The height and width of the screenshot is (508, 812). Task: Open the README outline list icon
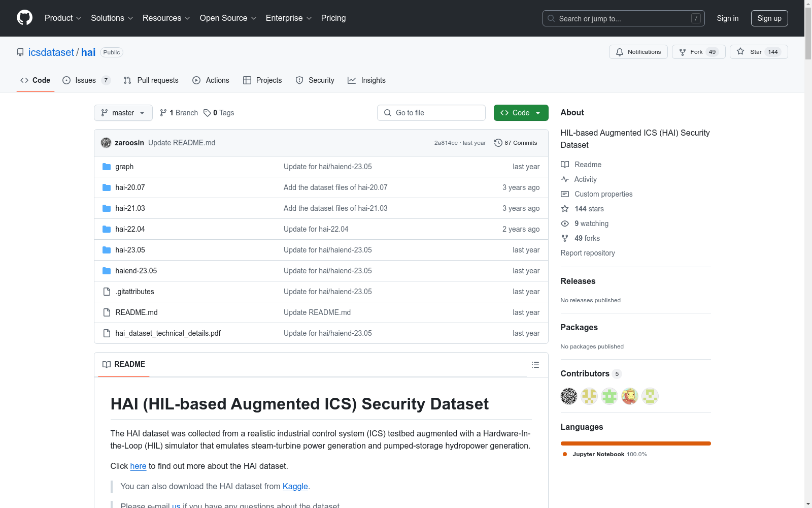(535, 365)
